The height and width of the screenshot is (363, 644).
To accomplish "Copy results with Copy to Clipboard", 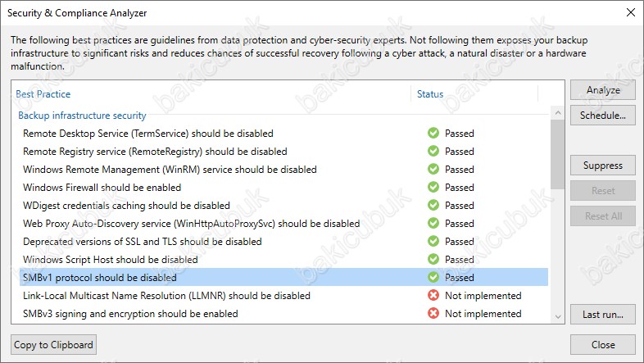I will (x=54, y=345).
